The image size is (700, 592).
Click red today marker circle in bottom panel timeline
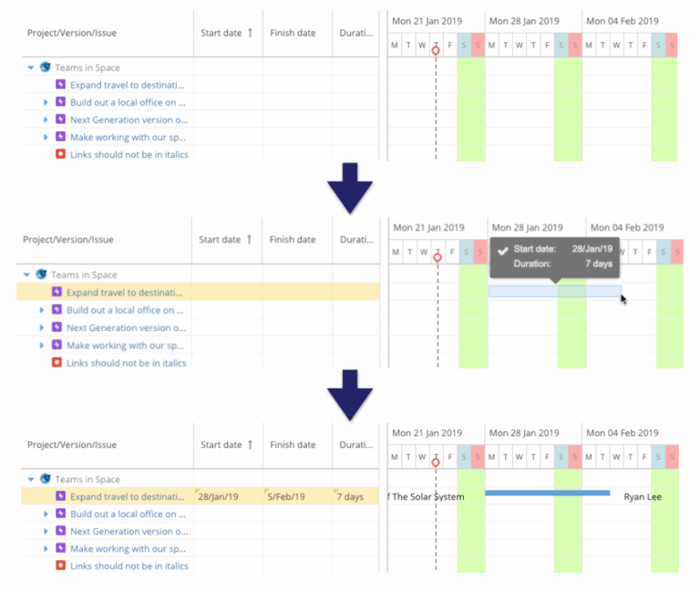point(435,462)
